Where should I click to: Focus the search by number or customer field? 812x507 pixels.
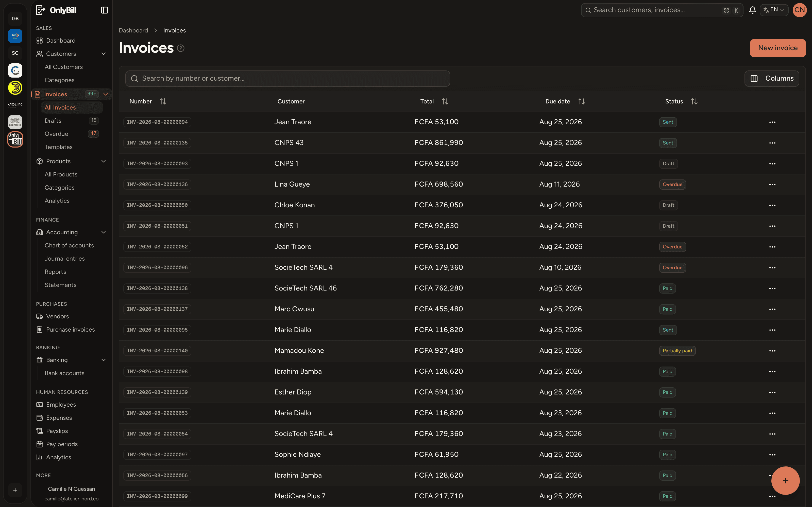pyautogui.click(x=287, y=79)
